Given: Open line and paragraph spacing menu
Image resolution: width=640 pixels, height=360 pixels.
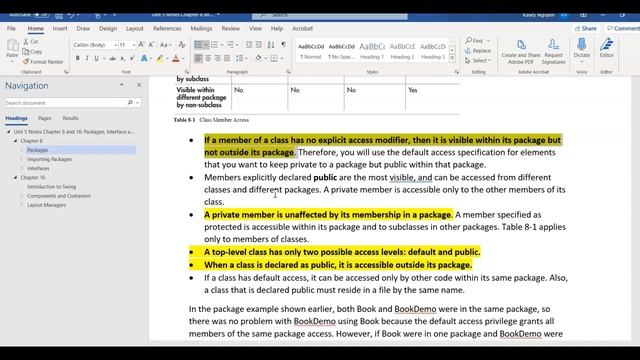Looking at the screenshot, I should pyautogui.click(x=241, y=58).
